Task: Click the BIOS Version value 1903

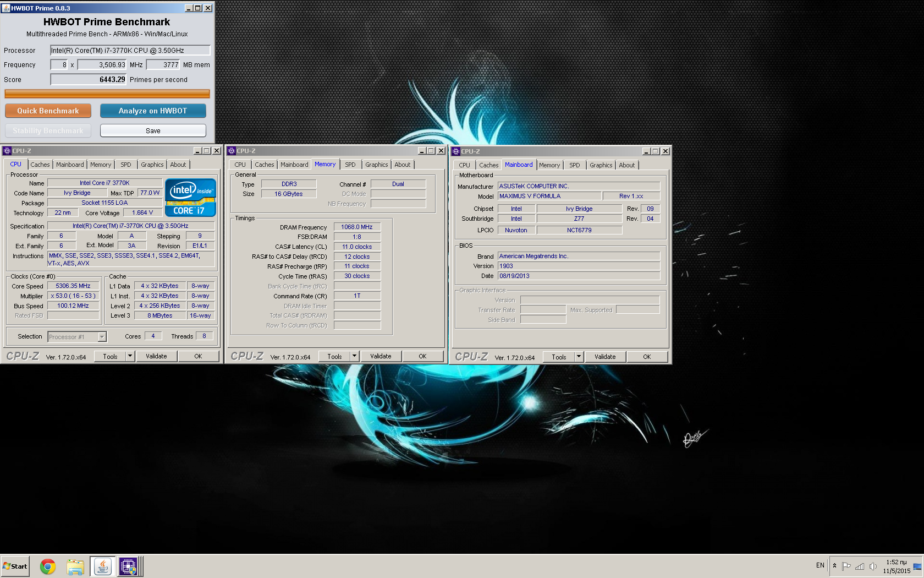Action: click(x=579, y=266)
